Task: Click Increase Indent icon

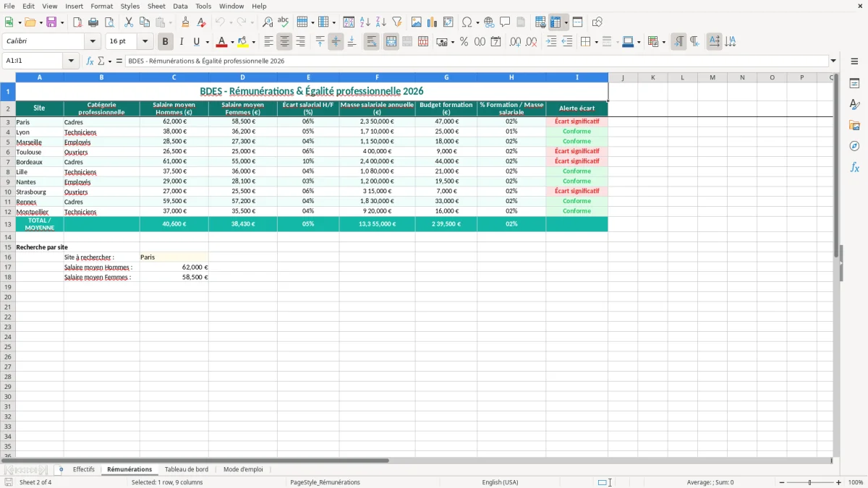Action: point(551,42)
